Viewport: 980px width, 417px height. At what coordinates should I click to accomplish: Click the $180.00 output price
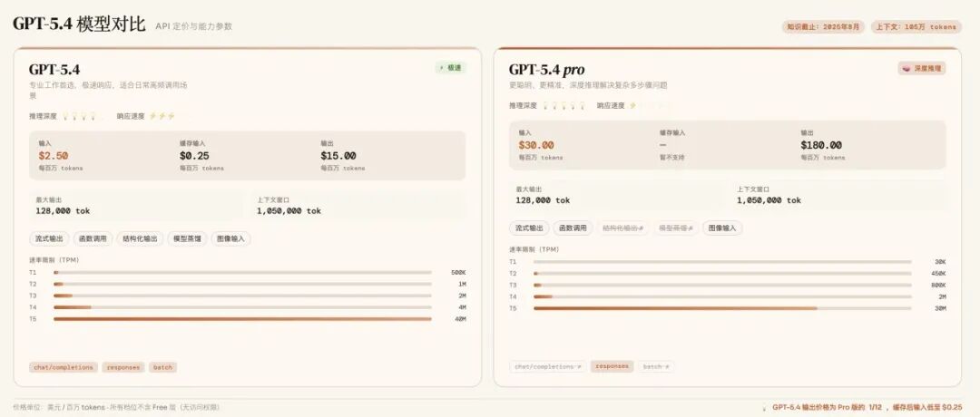click(x=821, y=145)
